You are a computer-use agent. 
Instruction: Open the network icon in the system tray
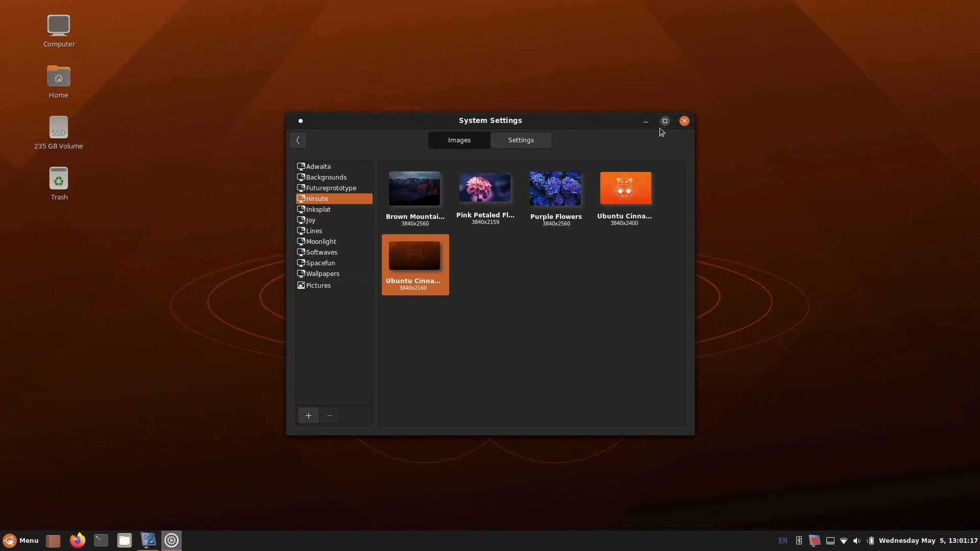(x=843, y=541)
